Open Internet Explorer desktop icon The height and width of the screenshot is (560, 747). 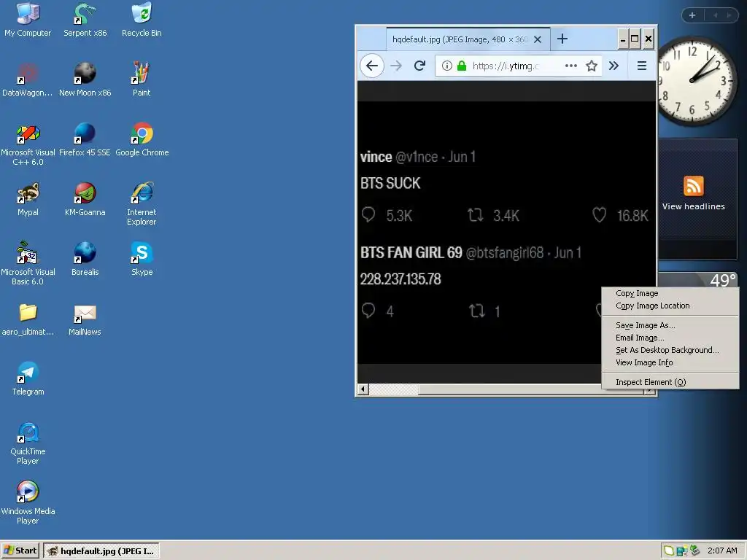click(142, 204)
